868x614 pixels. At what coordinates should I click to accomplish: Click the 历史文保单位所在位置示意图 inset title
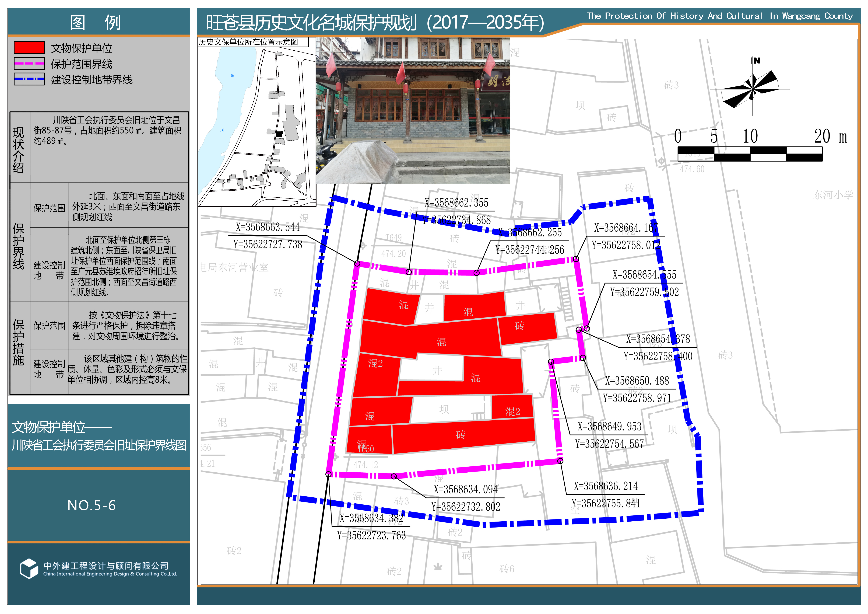(248, 42)
